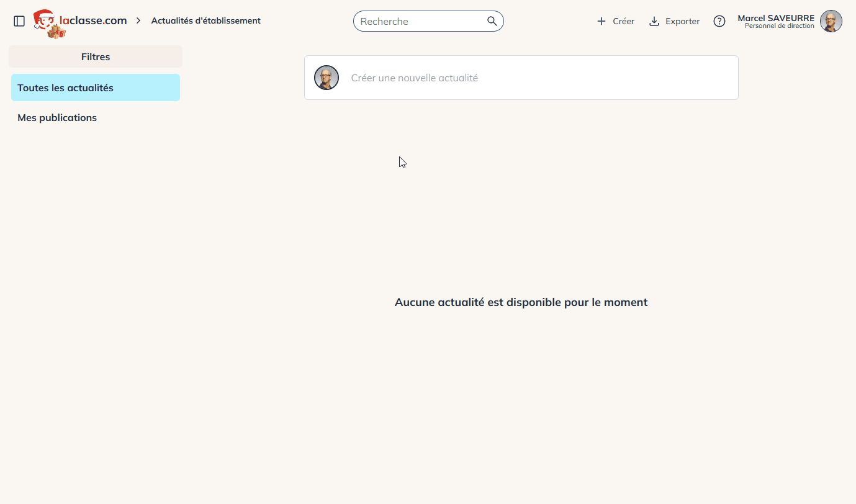Focus the Recherche search field
Viewport: 856px width, 504px height.
[x=419, y=21]
